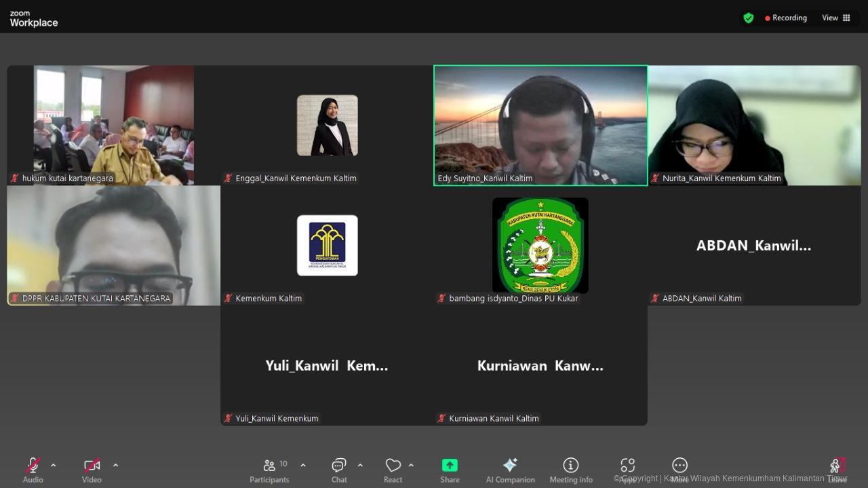
Task: Click the Recording indicator
Action: pyautogui.click(x=786, y=18)
